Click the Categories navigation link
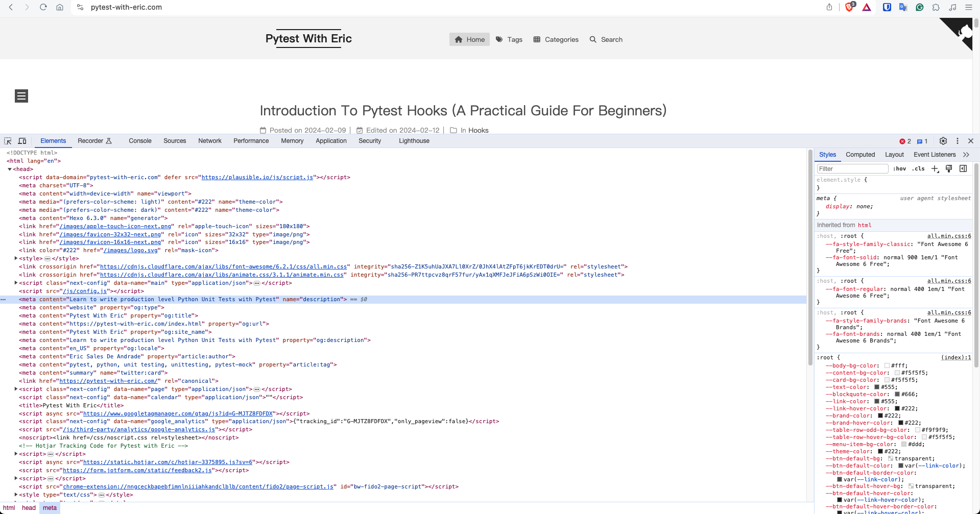The width and height of the screenshot is (980, 514). [556, 39]
